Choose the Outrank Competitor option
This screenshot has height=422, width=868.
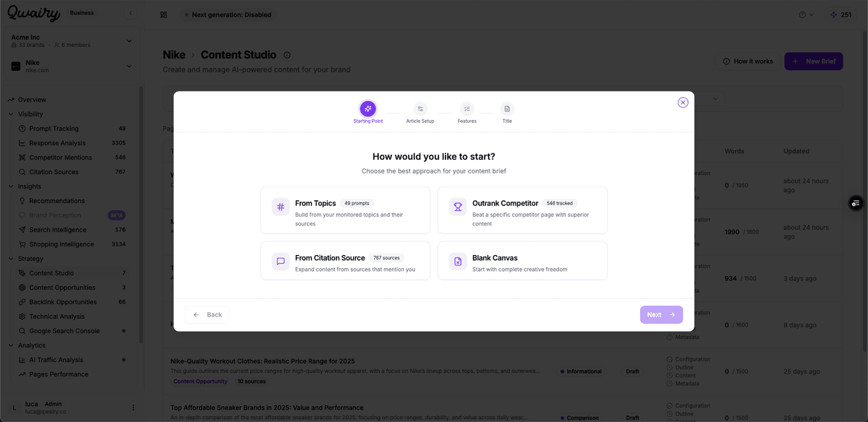pos(522,210)
